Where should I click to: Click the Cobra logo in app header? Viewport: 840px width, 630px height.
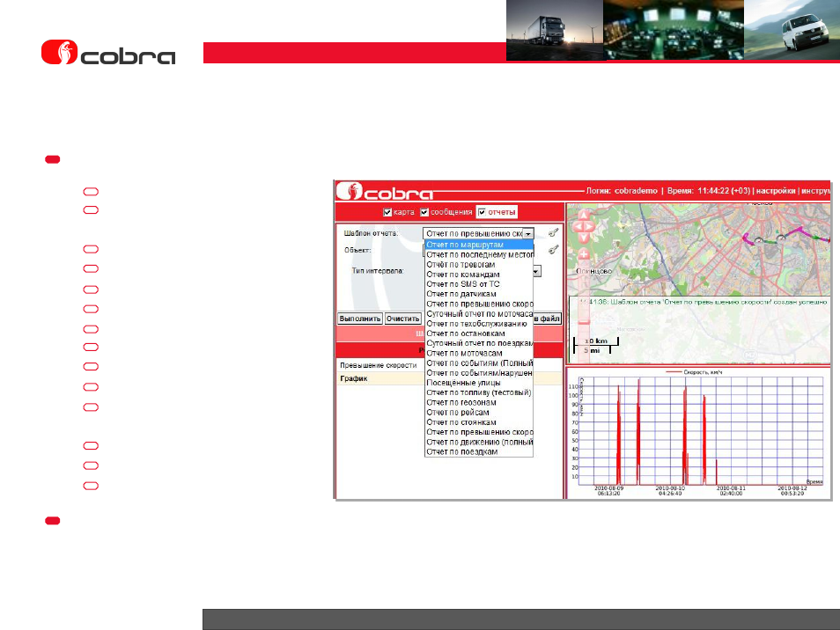pyautogui.click(x=385, y=191)
